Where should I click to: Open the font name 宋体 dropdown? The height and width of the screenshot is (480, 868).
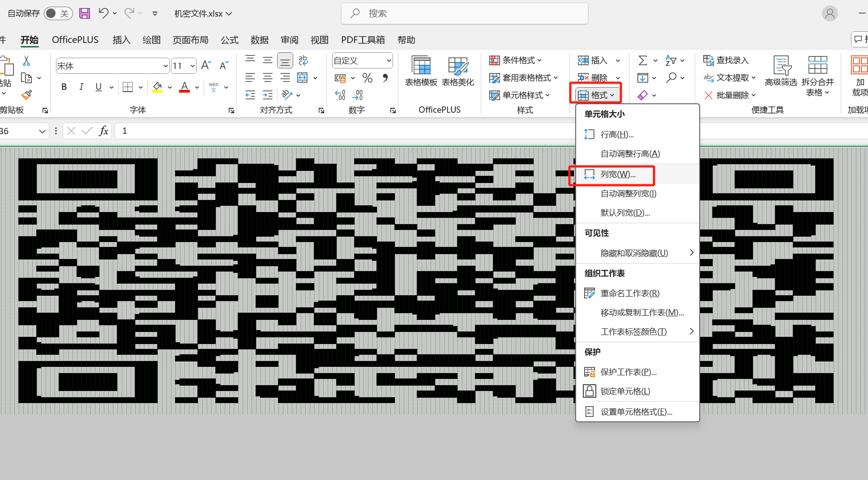(165, 66)
